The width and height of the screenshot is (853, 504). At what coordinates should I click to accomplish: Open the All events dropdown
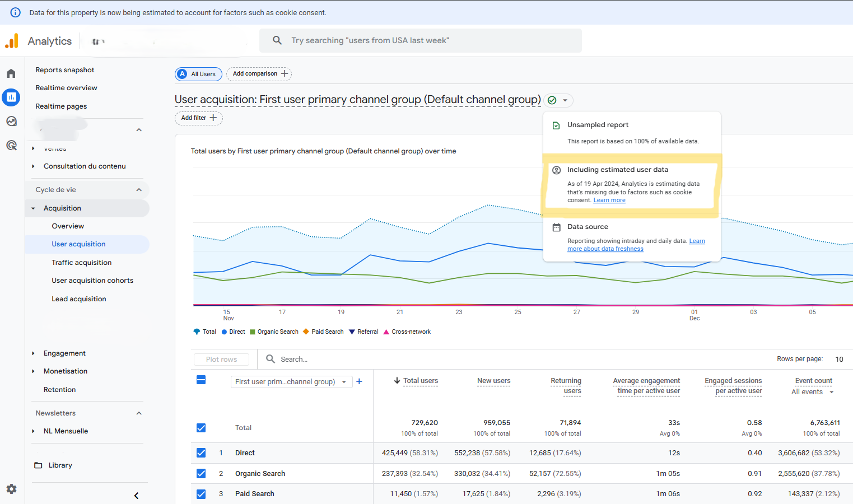click(812, 392)
